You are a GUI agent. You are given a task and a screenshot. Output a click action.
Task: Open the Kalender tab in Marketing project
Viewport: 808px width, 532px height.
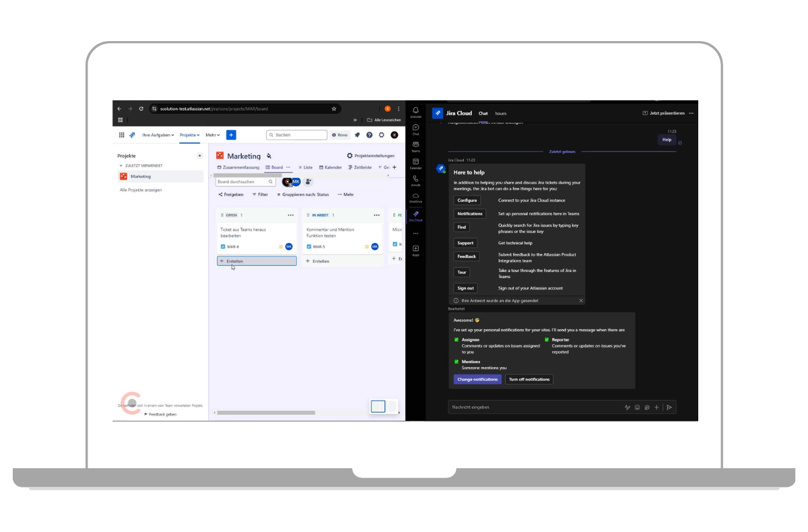[331, 167]
